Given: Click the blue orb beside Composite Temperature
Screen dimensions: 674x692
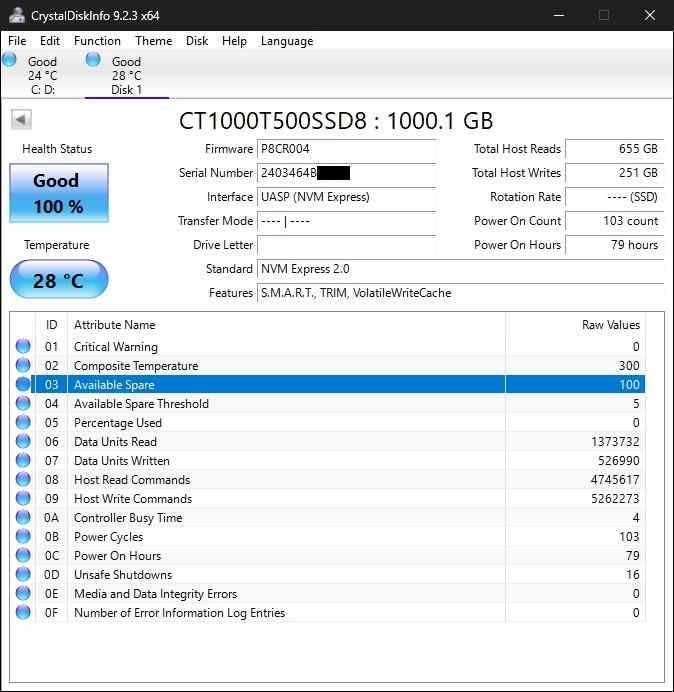Looking at the screenshot, I should click(x=23, y=365).
